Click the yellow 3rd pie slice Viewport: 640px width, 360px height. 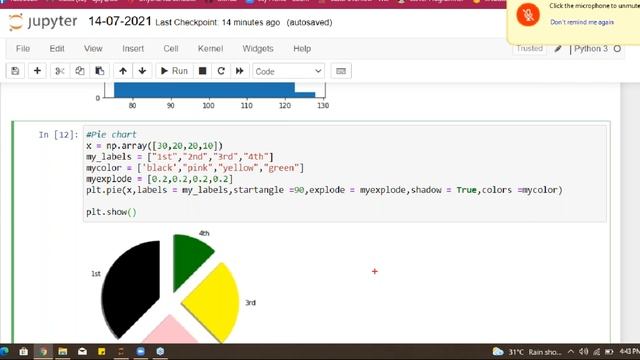point(215,303)
